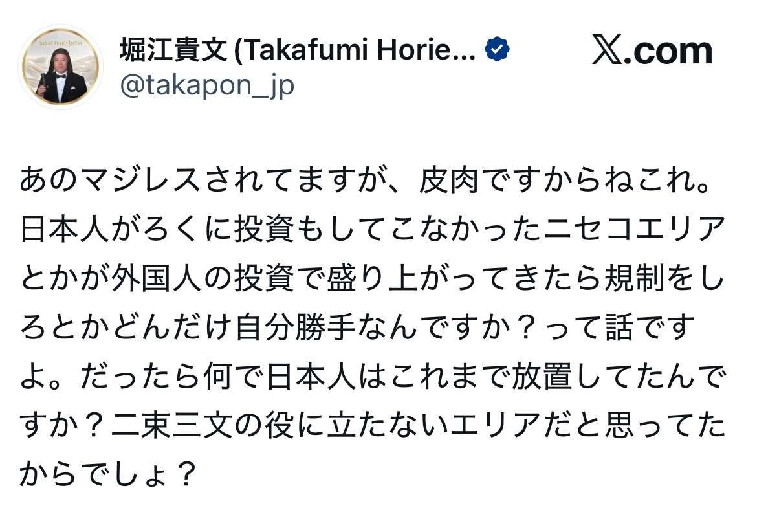Open the 堀江貴文 display name link
The height and width of the screenshot is (532, 757).
click(x=173, y=50)
